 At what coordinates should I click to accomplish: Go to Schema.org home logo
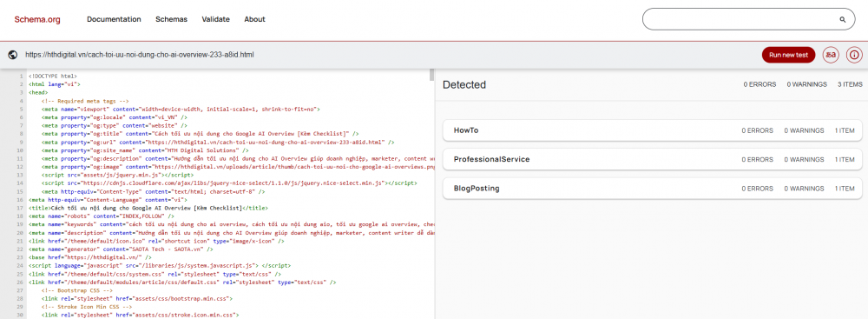pos(37,19)
